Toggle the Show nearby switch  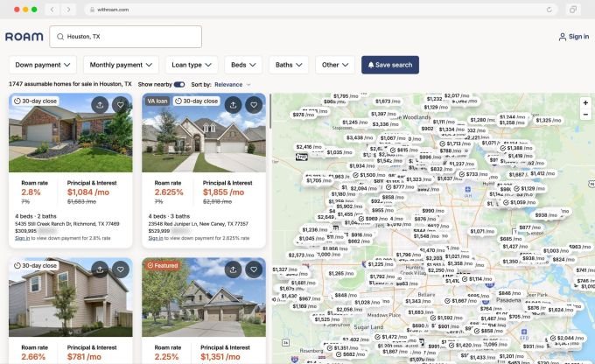coord(179,84)
